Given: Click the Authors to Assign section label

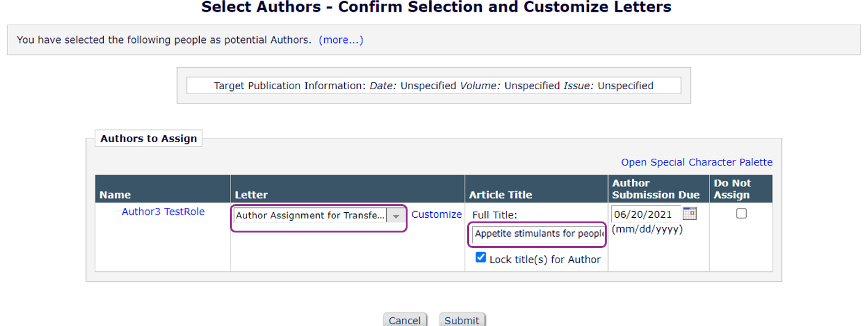Looking at the screenshot, I should [148, 138].
